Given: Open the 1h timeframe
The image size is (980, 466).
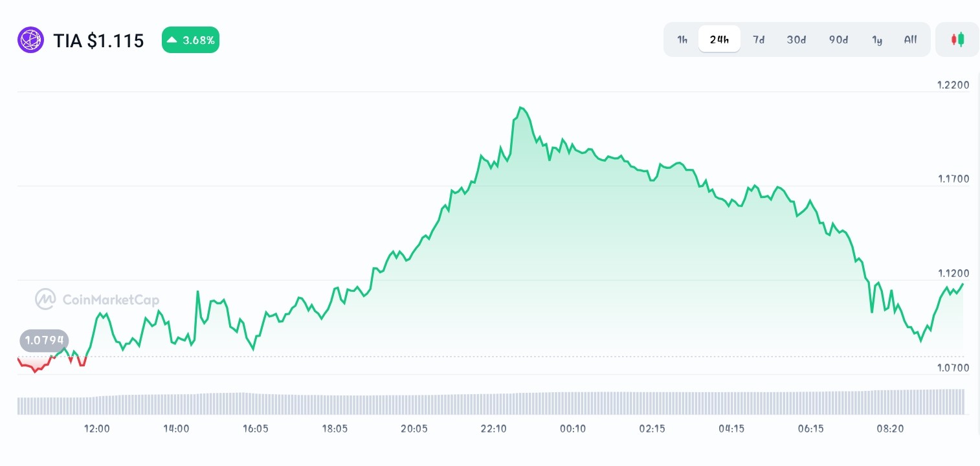Looking at the screenshot, I should (x=682, y=39).
